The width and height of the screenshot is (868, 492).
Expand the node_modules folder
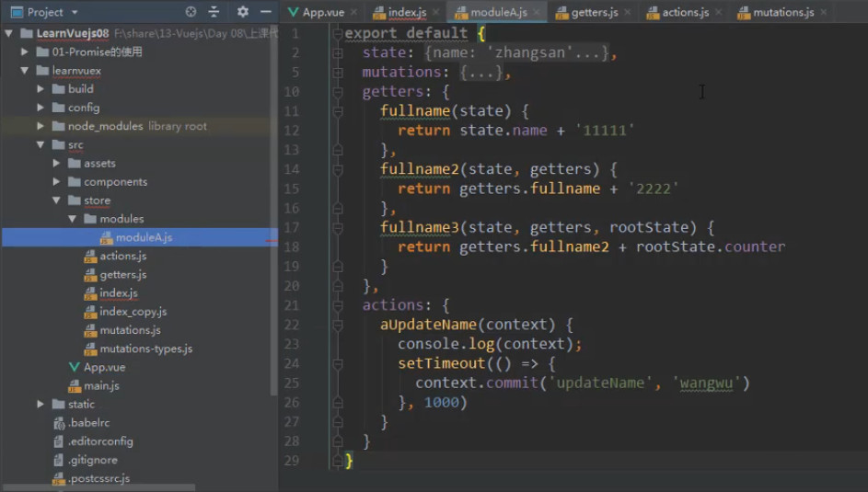pos(41,126)
